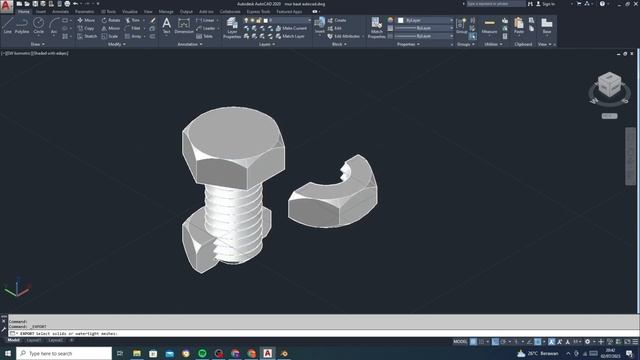Toggle MODEL space button in status bar

(460, 342)
